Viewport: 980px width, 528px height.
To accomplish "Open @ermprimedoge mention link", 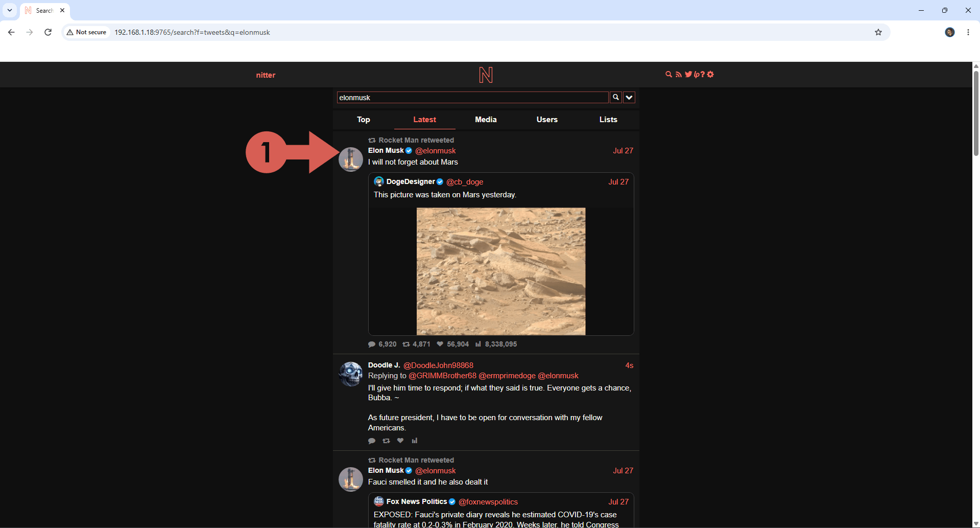I will pyautogui.click(x=508, y=376).
